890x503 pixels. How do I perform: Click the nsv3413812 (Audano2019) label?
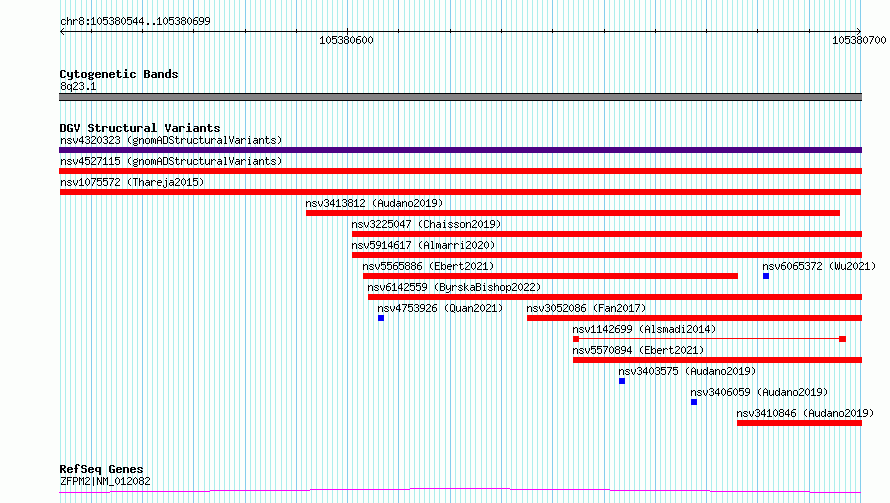point(374,203)
